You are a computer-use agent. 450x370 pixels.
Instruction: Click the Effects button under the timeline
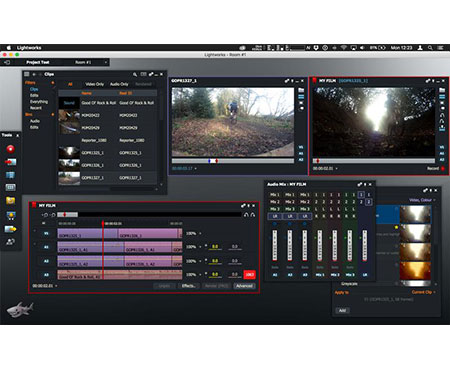[x=188, y=286]
